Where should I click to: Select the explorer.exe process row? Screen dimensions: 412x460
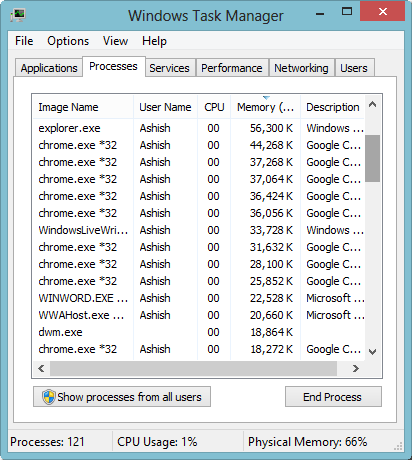[x=199, y=128]
